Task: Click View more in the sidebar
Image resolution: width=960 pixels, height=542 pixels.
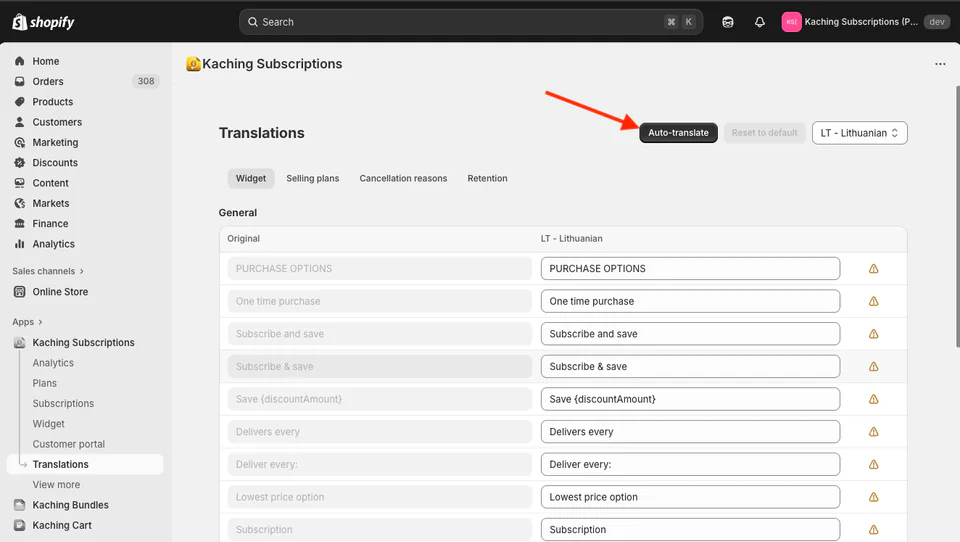Action: pyautogui.click(x=56, y=484)
